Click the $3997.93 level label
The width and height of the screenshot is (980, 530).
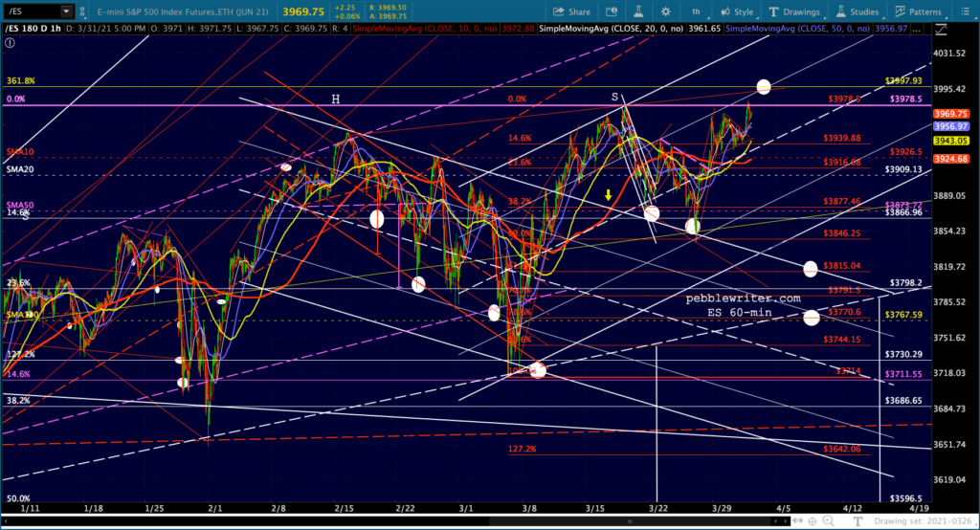coord(903,80)
